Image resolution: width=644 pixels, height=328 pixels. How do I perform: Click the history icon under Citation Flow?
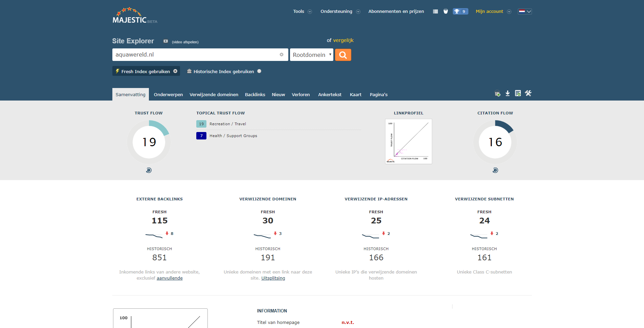point(495,170)
